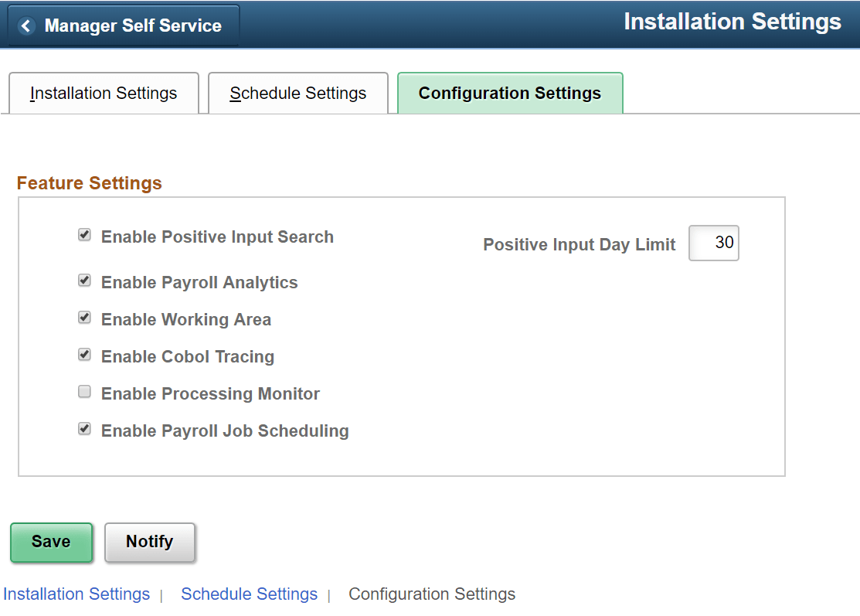The image size is (860, 616).
Task: Click inside the Positive Input Day Limit field
Action: click(x=713, y=243)
